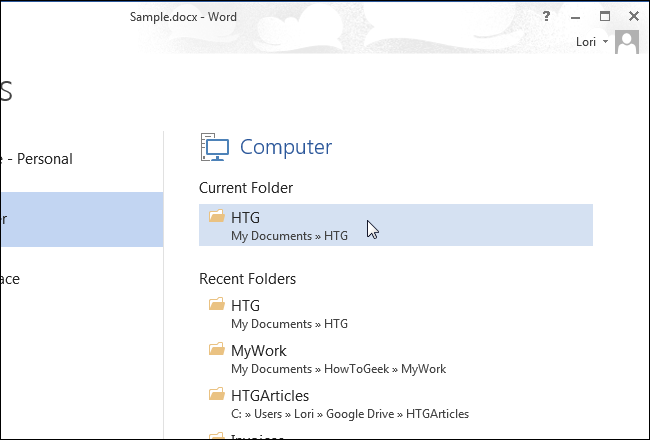The width and height of the screenshot is (650, 440).
Task: Click the folder icon beside HTGArticles
Action: (217, 394)
